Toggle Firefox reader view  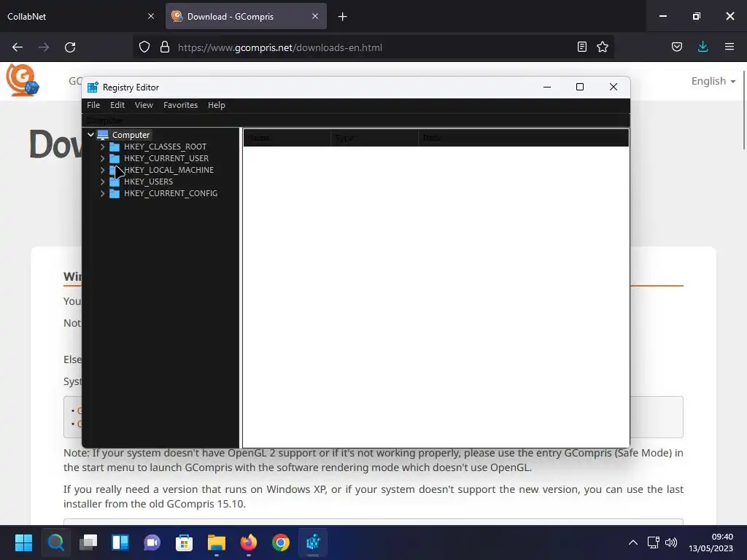pos(581,47)
